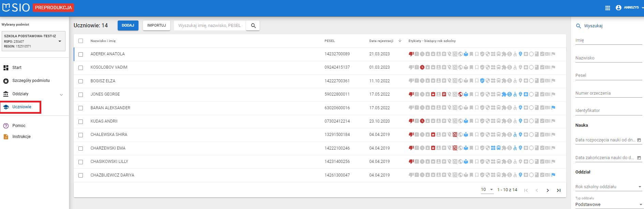Focus the Identyfikator filter field
644x209 pixels.
[609, 111]
